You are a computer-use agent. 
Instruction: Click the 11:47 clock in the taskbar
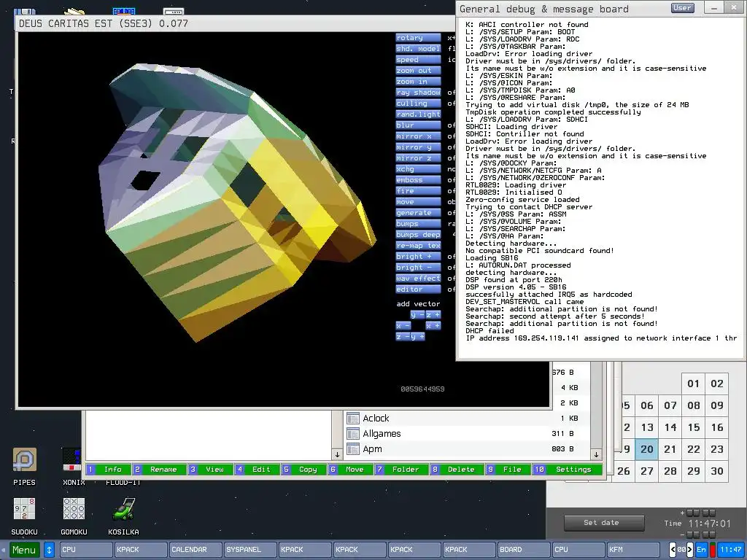(730, 550)
